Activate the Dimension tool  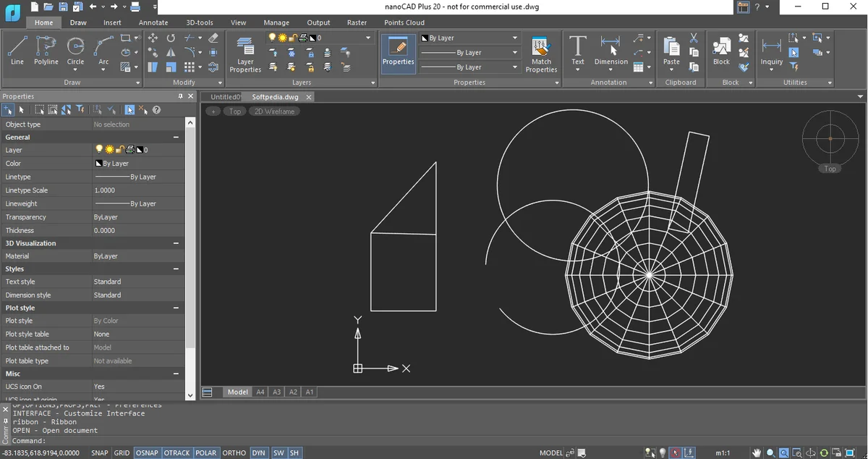coord(610,50)
